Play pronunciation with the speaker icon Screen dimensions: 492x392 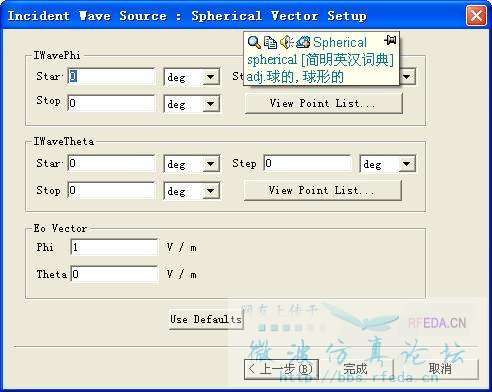coord(286,42)
